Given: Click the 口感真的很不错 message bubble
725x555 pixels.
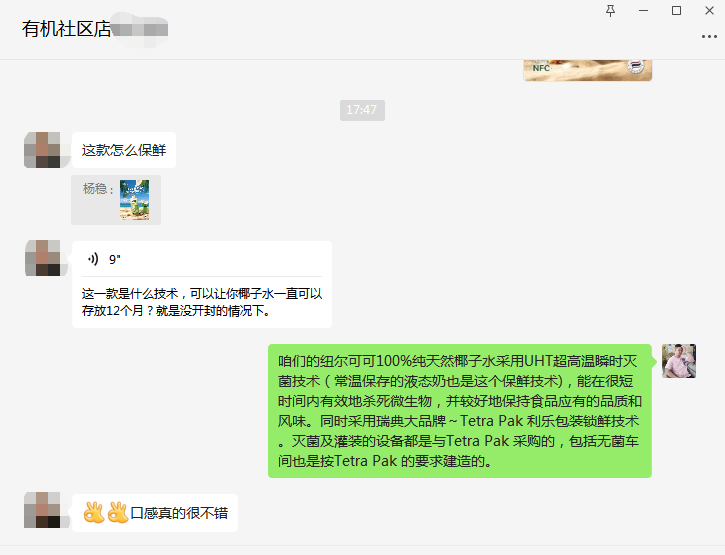Looking at the screenshot, I should coord(155,512).
